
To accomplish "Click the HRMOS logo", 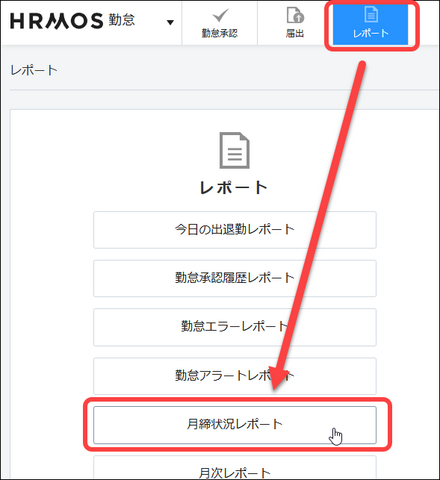I will coord(57,21).
